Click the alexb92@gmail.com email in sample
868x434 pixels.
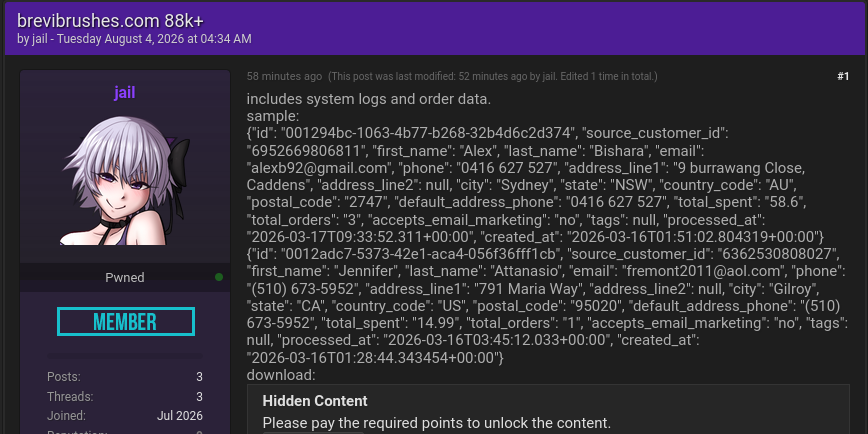[x=316, y=168]
